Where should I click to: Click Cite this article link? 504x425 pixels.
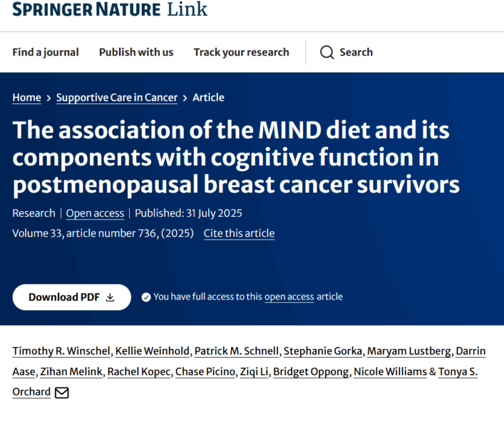(239, 233)
